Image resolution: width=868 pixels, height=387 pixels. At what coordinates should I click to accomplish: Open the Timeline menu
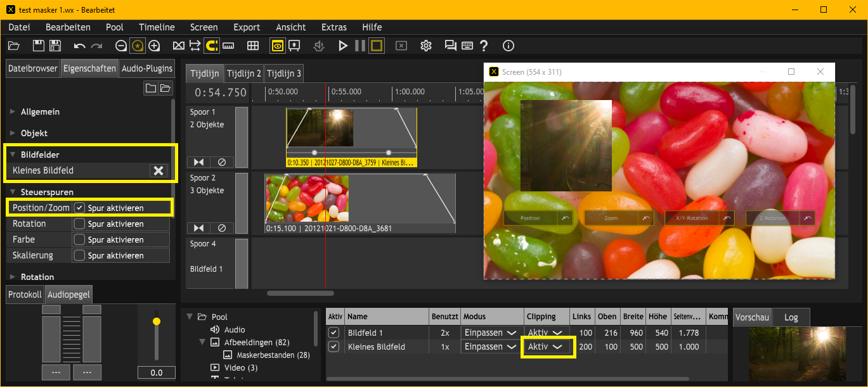pos(157,27)
